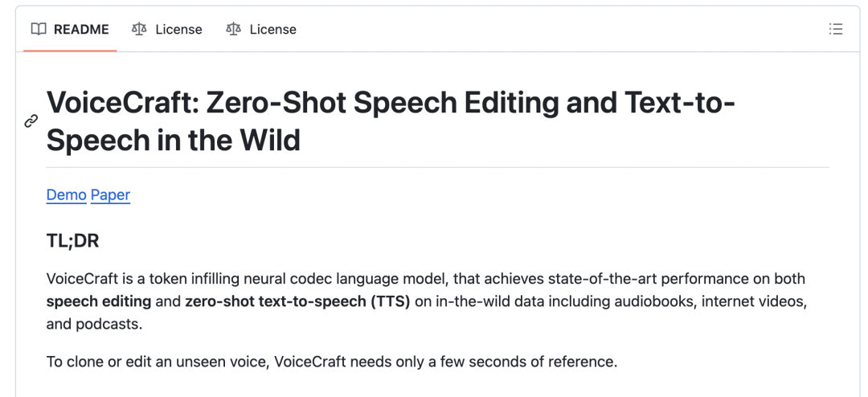Screen dimensions: 868x397
Task: Switch to the README tab
Action: [x=79, y=30]
